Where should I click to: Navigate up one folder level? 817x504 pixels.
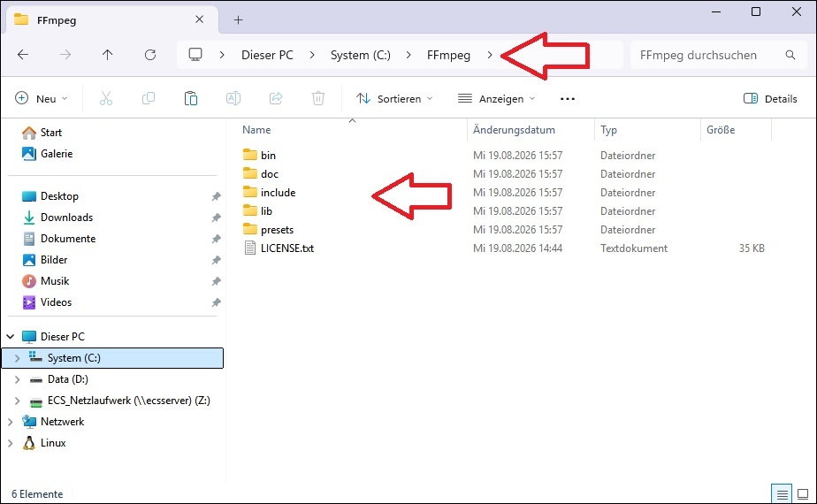[x=107, y=55]
